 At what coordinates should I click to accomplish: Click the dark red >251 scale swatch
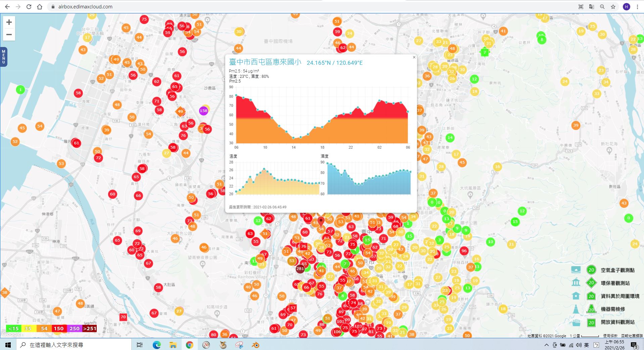coord(89,329)
